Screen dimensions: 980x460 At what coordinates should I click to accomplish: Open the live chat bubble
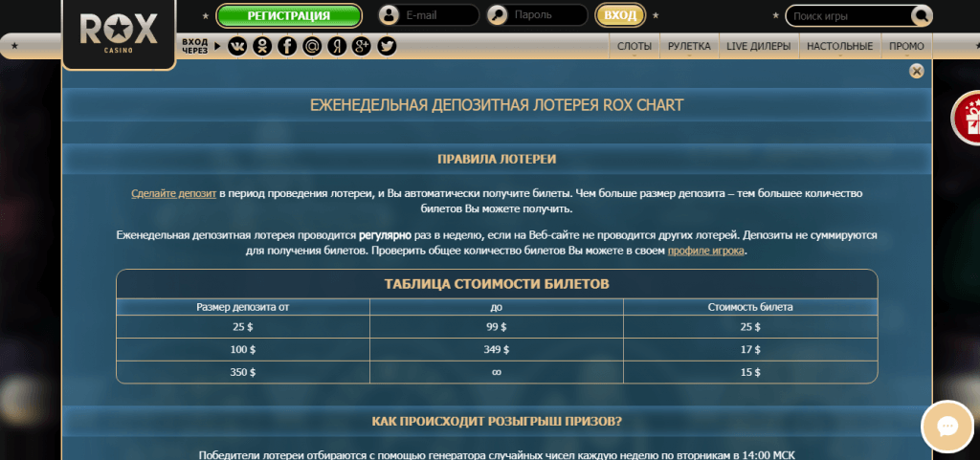coord(947,427)
